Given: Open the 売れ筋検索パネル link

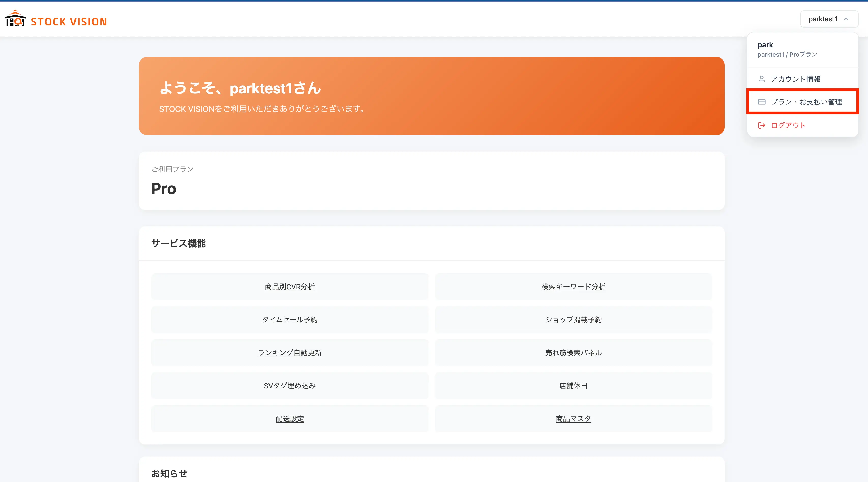Looking at the screenshot, I should [573, 353].
